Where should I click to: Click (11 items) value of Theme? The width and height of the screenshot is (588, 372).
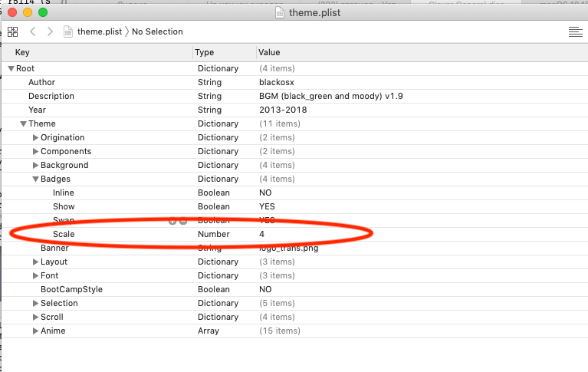[280, 124]
